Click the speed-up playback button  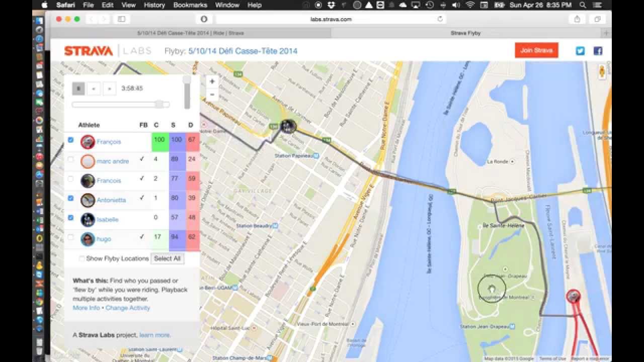tap(110, 88)
